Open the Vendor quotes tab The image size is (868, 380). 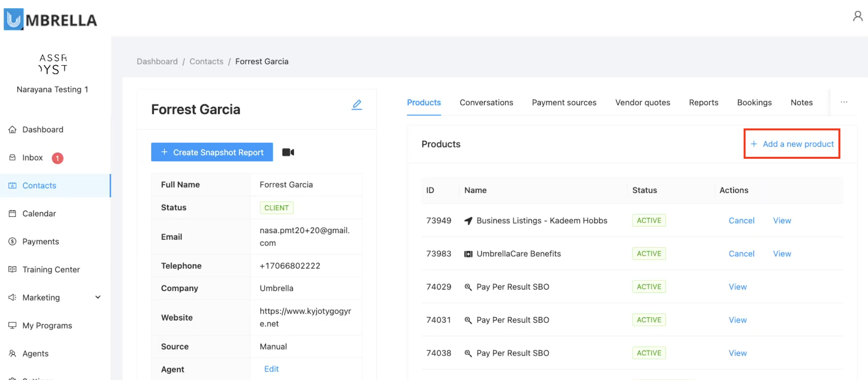[x=642, y=103]
